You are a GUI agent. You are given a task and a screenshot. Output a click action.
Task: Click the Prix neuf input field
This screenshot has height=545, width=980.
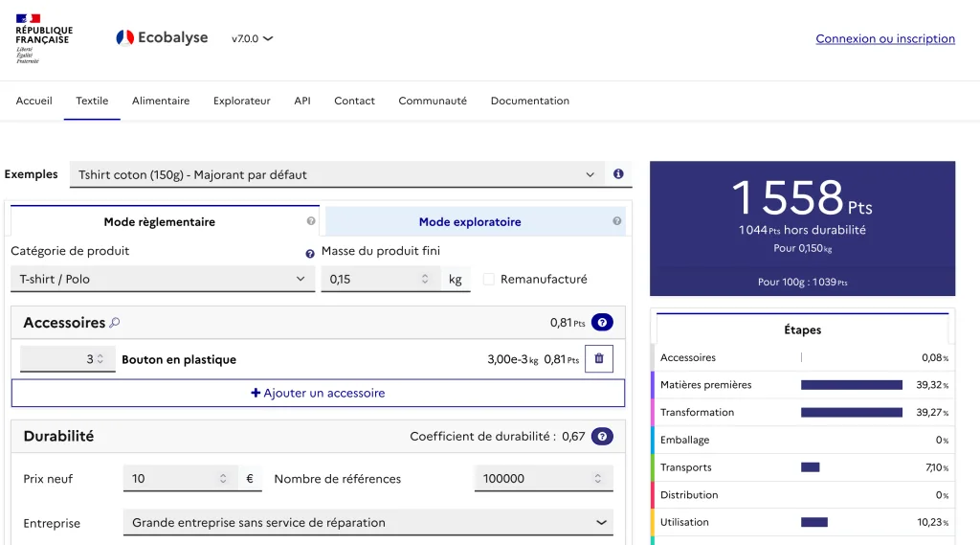click(x=172, y=478)
